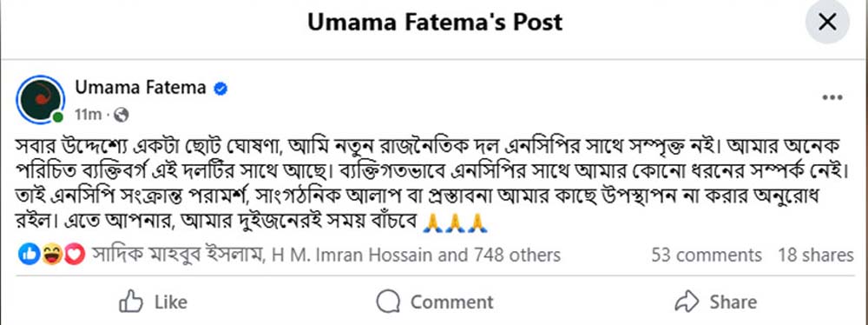Like the post with the Like button
Image resolution: width=868 pixels, height=325 pixels.
[x=154, y=302]
